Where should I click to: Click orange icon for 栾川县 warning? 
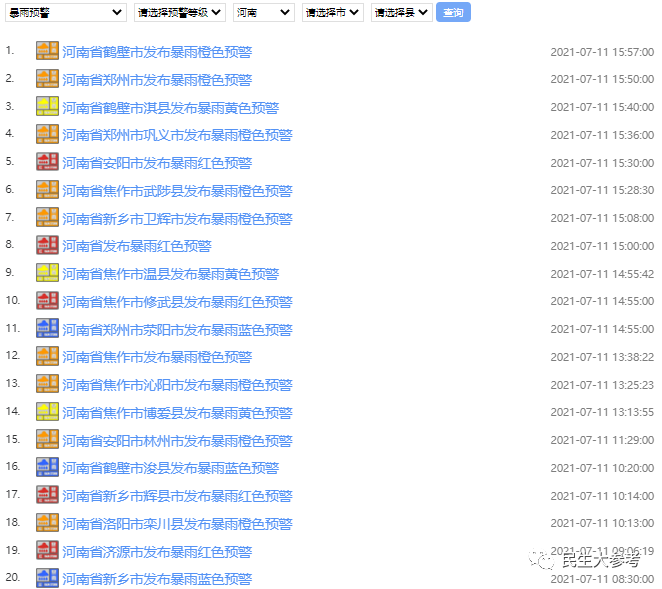click(x=47, y=523)
